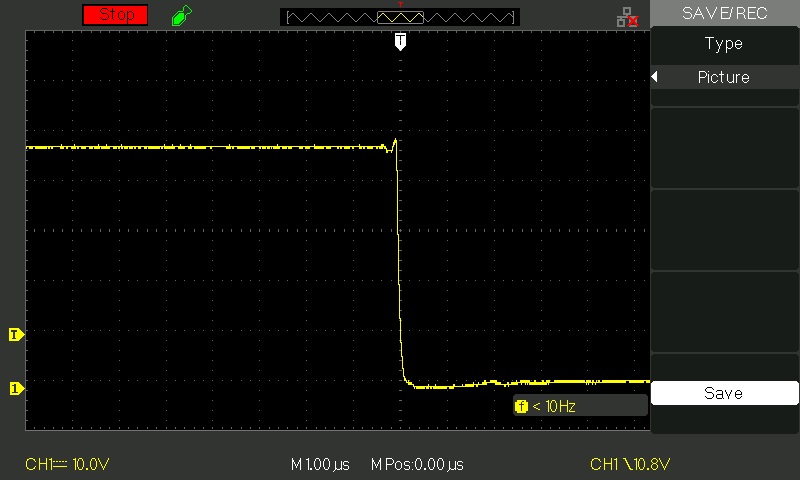Click the red Stop status indicator
Screen dimensions: 800x480
pos(115,14)
